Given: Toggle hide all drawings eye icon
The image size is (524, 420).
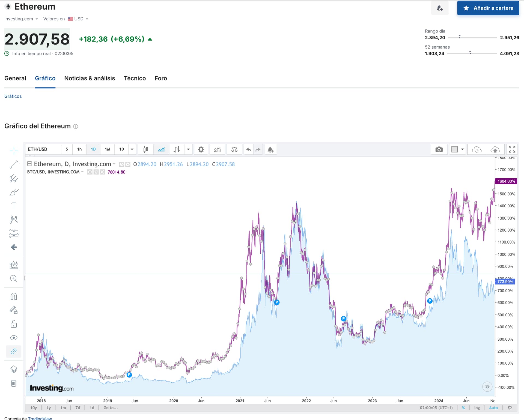Looking at the screenshot, I should (14, 338).
